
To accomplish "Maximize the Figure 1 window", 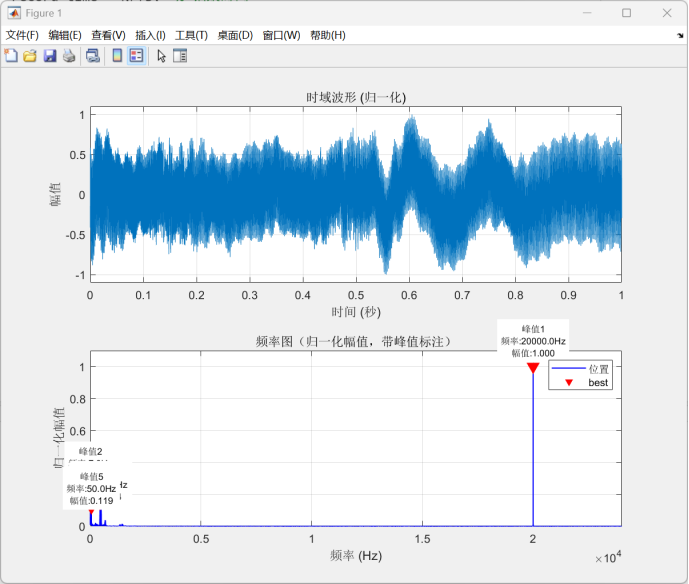I will 627,13.
